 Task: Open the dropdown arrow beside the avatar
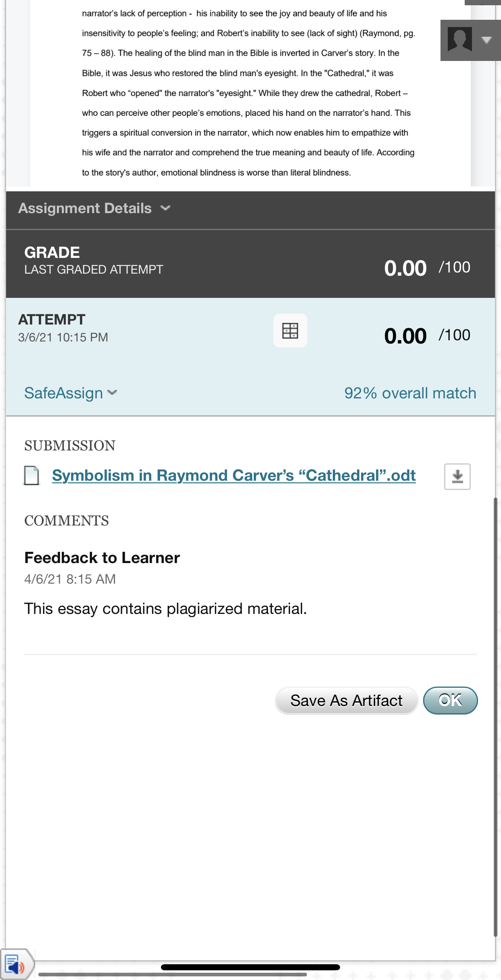point(486,40)
